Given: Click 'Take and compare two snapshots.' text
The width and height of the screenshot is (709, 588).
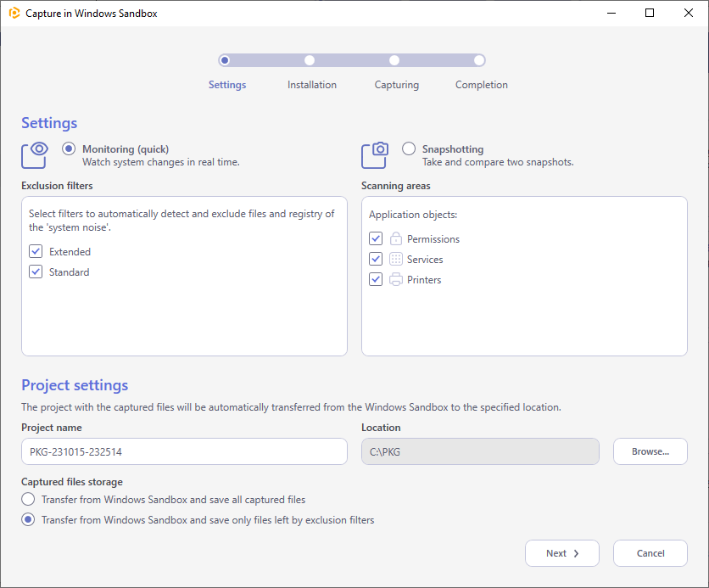Looking at the screenshot, I should (x=498, y=162).
